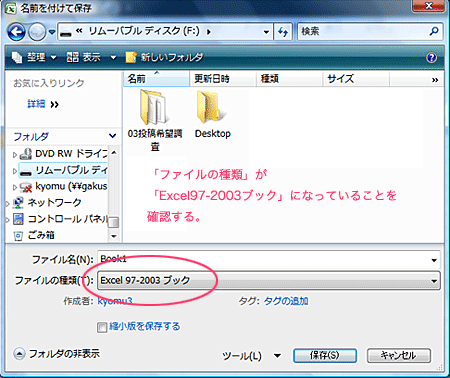
Task: Open the Help question mark icon
Action: point(431,58)
